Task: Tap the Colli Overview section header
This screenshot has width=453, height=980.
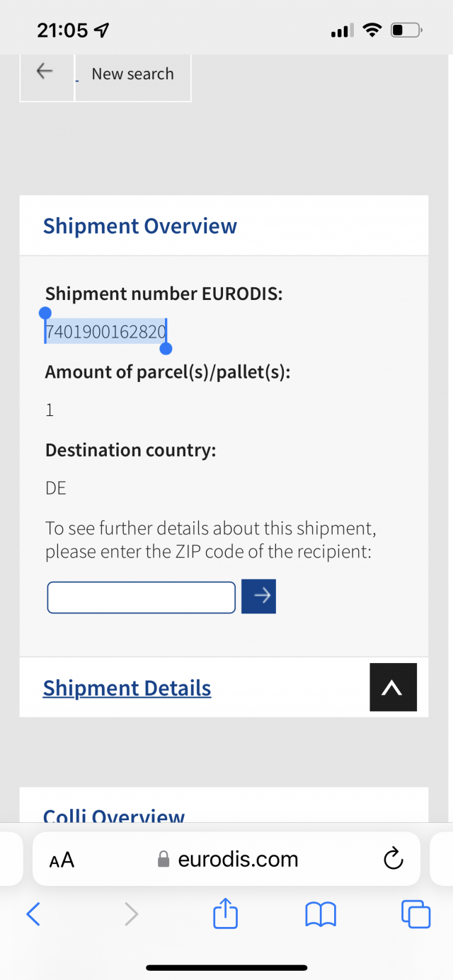Action: [114, 815]
